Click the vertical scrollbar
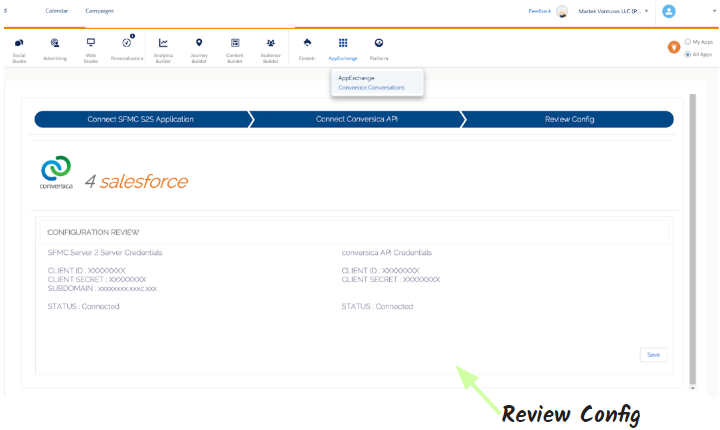The image size is (720, 430). coord(692,239)
